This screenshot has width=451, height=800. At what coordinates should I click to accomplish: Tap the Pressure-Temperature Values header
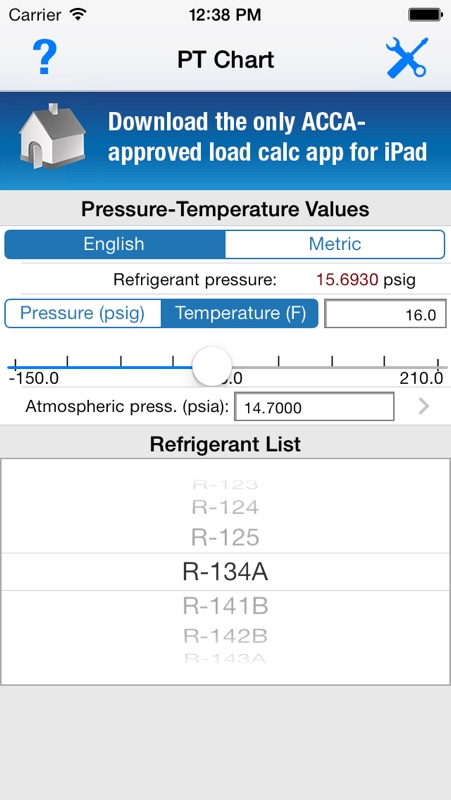pos(225,209)
